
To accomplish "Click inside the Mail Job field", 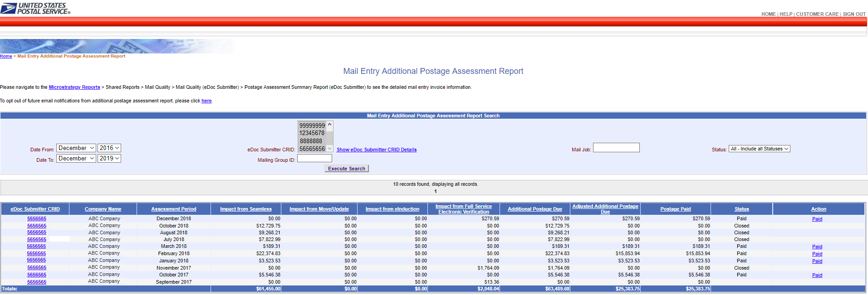I will pyautogui.click(x=616, y=148).
